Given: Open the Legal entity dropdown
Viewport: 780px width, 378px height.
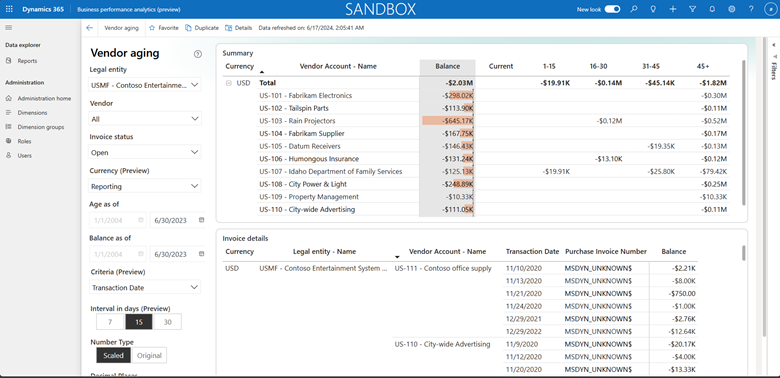Looking at the screenshot, I should [x=145, y=85].
